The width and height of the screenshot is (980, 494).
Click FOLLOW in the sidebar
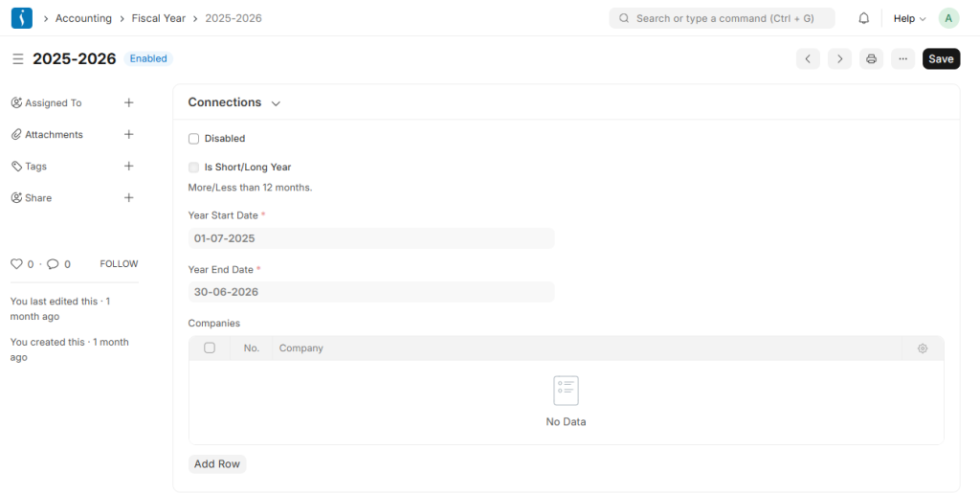point(119,264)
